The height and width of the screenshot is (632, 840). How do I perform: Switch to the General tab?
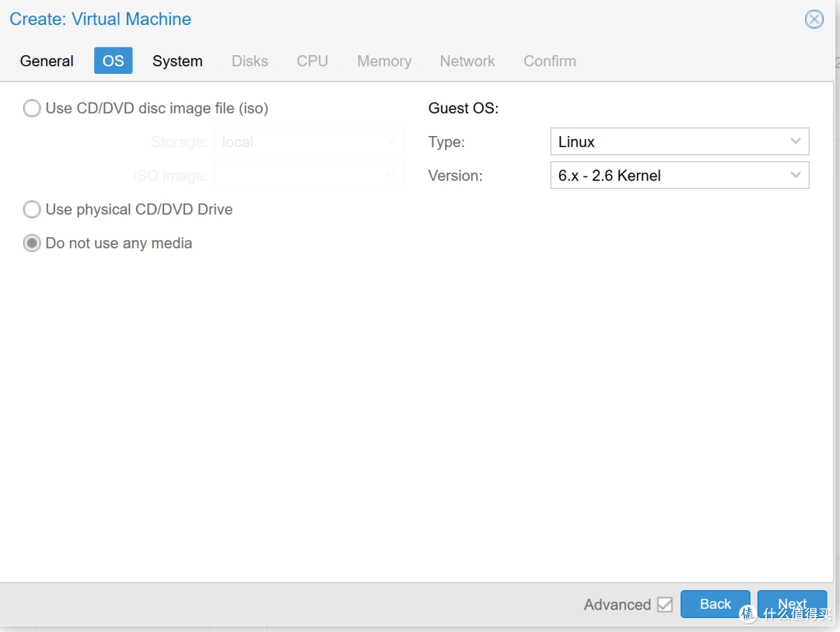(x=47, y=61)
